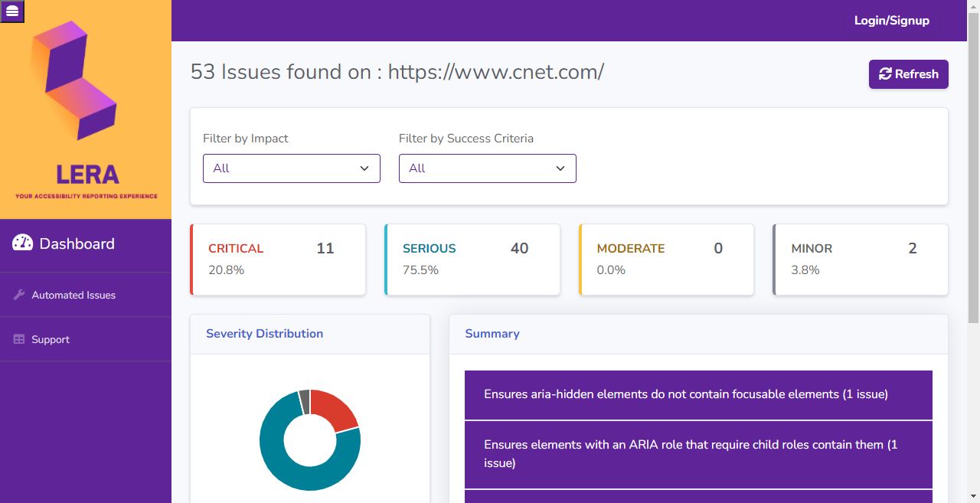Navigate to the Support section
The image size is (980, 503).
pos(51,339)
